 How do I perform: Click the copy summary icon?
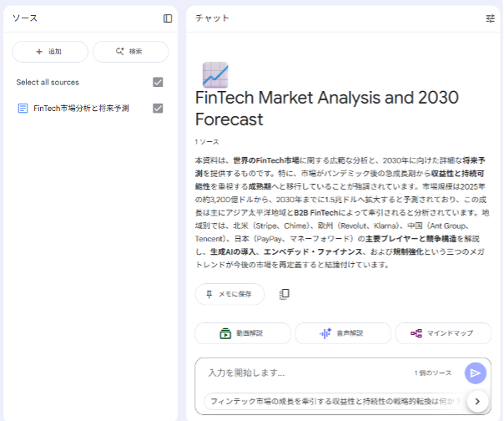(285, 294)
